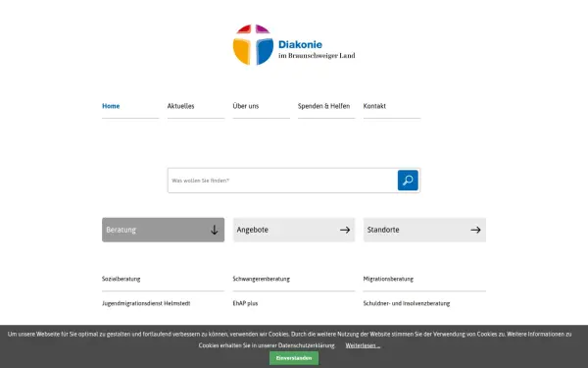The height and width of the screenshot is (368, 588).
Task: Open the Aktuelles menu item
Action: [180, 106]
